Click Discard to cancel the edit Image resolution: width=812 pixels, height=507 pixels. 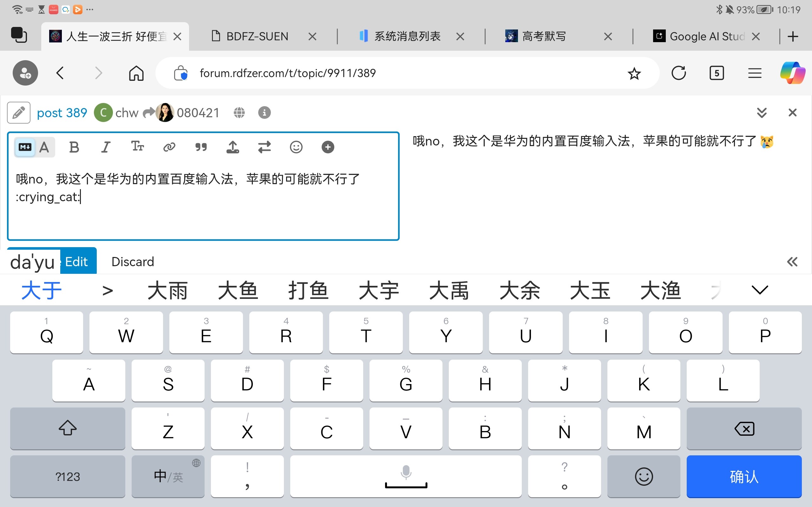point(133,262)
